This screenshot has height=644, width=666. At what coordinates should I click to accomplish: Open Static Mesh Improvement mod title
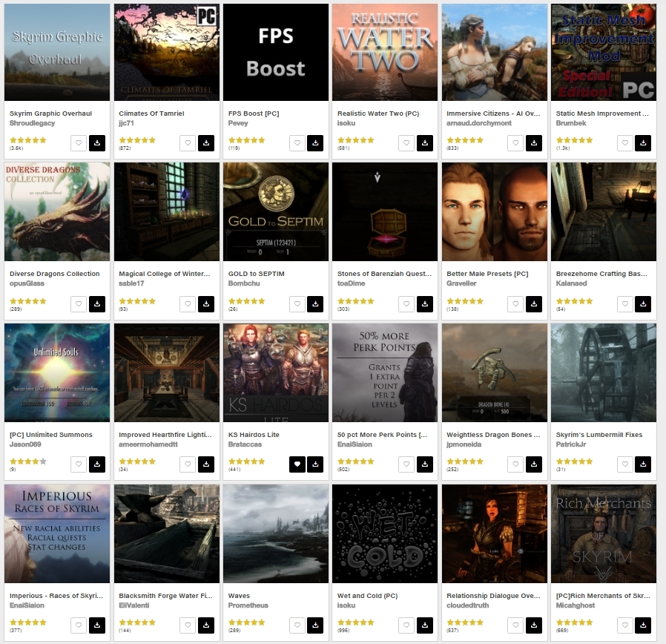[602, 114]
